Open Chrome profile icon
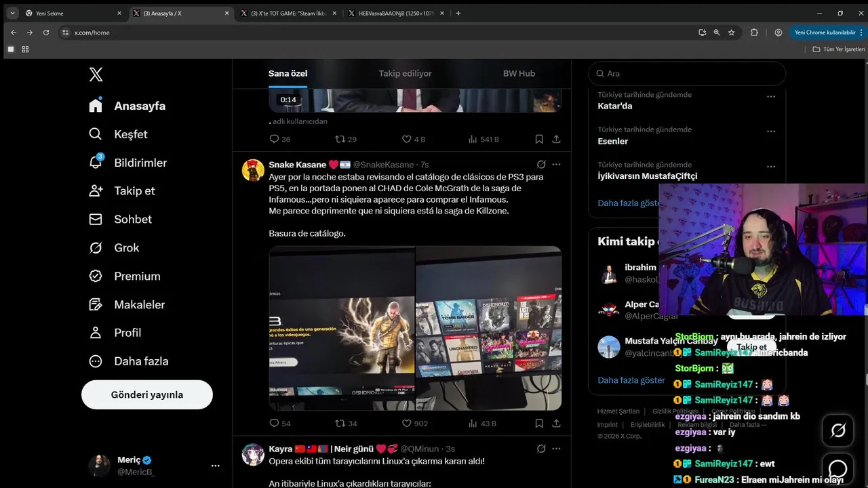Screen dimensions: 868x488 point(778,33)
